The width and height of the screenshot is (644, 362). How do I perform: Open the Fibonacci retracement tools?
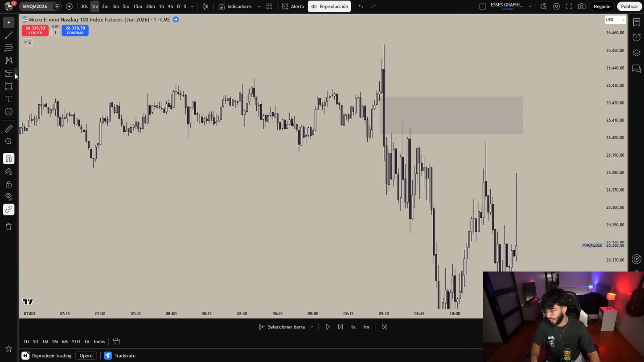[8, 48]
